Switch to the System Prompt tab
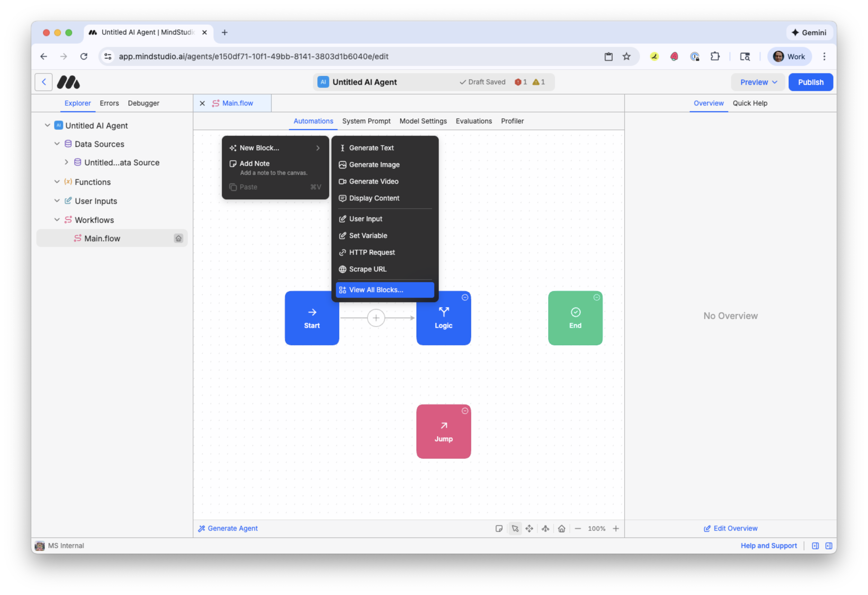The height and width of the screenshot is (595, 868). click(x=366, y=121)
